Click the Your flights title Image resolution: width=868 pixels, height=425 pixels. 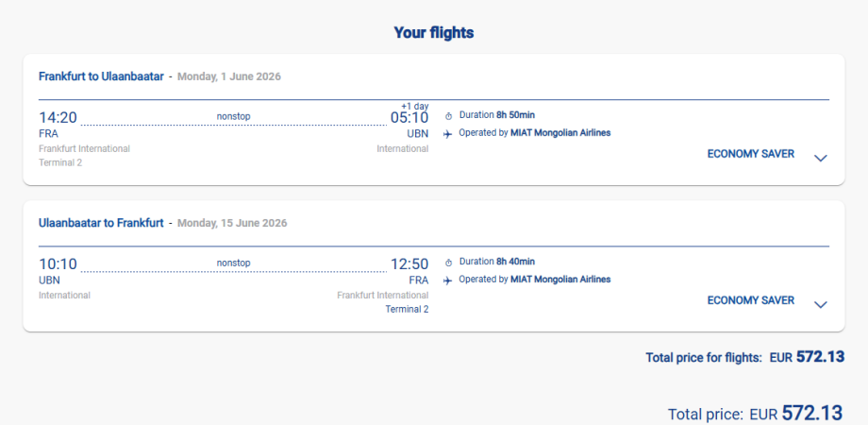(x=434, y=33)
